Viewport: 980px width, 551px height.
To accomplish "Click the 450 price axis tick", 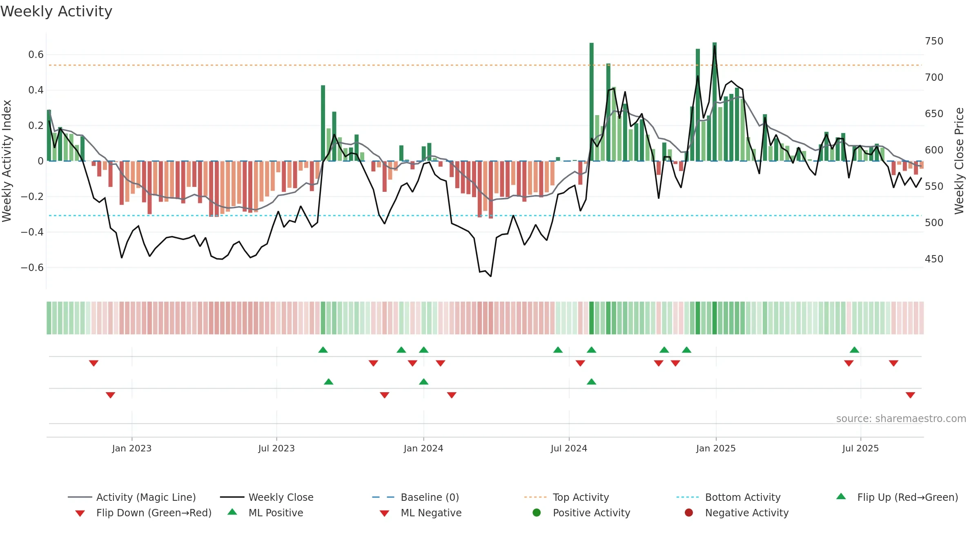I will [x=934, y=259].
